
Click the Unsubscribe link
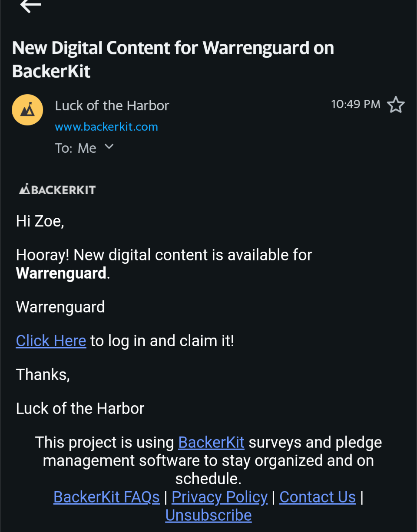click(x=208, y=516)
